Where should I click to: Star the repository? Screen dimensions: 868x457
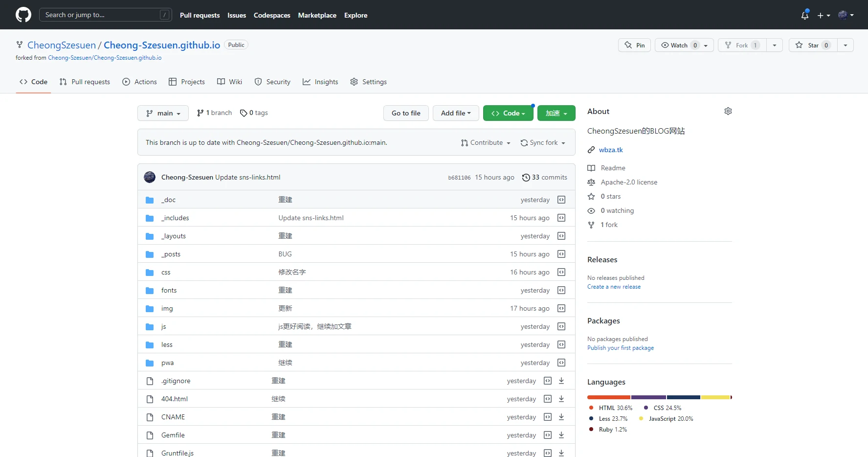coord(812,45)
